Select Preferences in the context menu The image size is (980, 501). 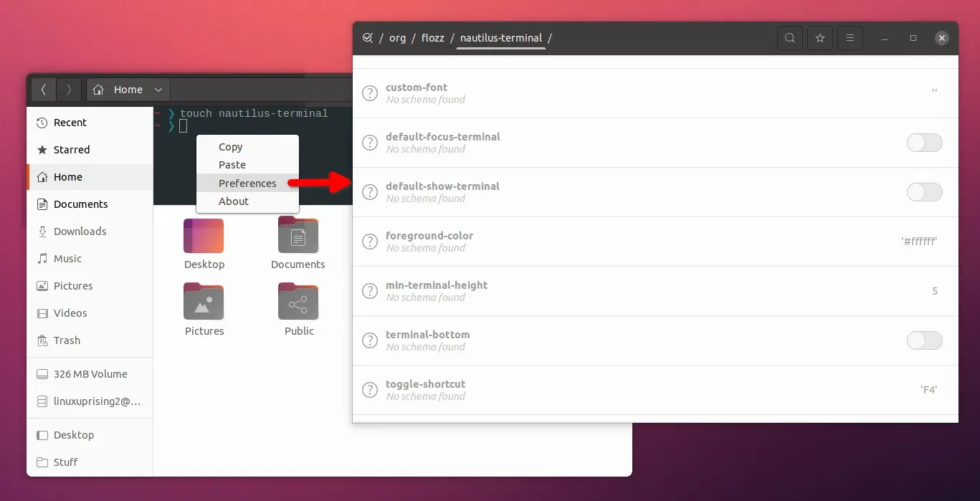[x=247, y=183]
